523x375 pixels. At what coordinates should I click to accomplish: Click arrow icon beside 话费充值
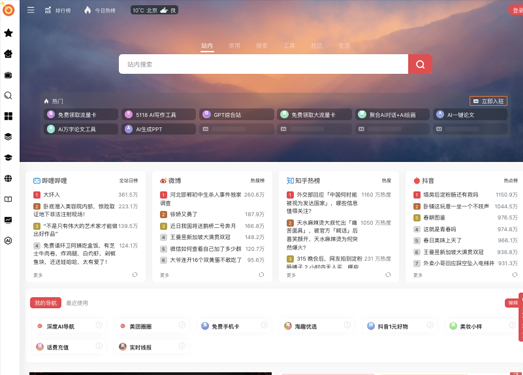click(99, 346)
